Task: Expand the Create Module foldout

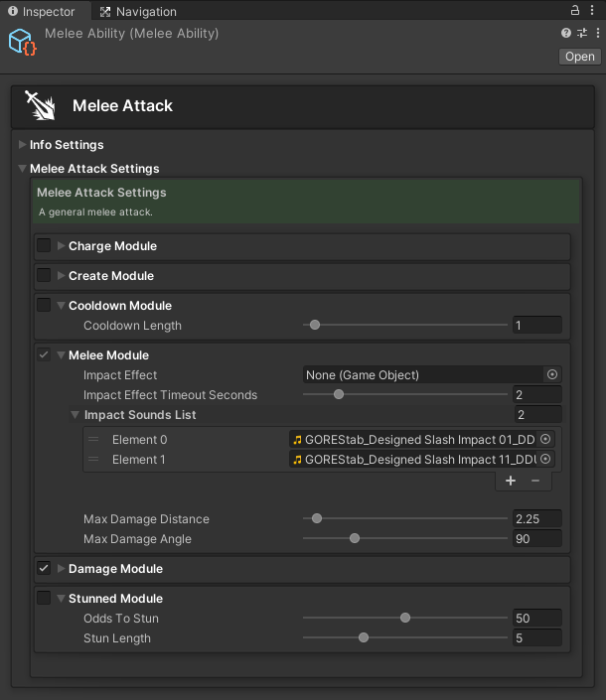Action: pos(62,276)
